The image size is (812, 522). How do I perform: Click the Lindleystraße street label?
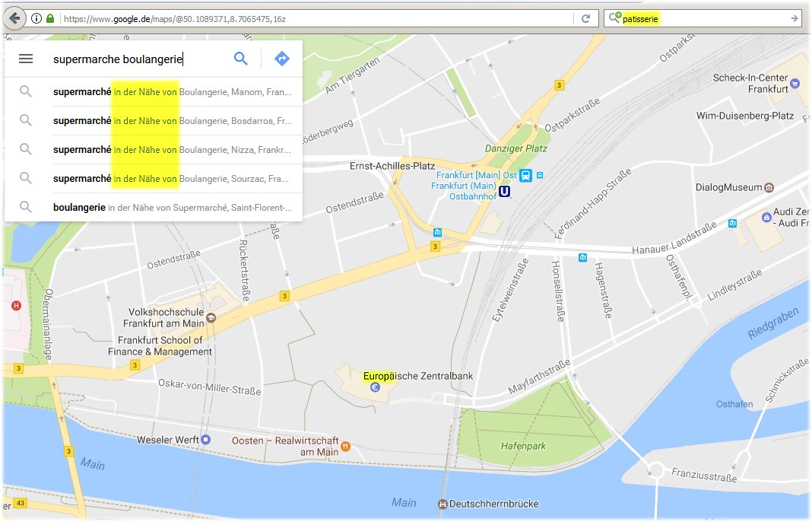[735, 284]
